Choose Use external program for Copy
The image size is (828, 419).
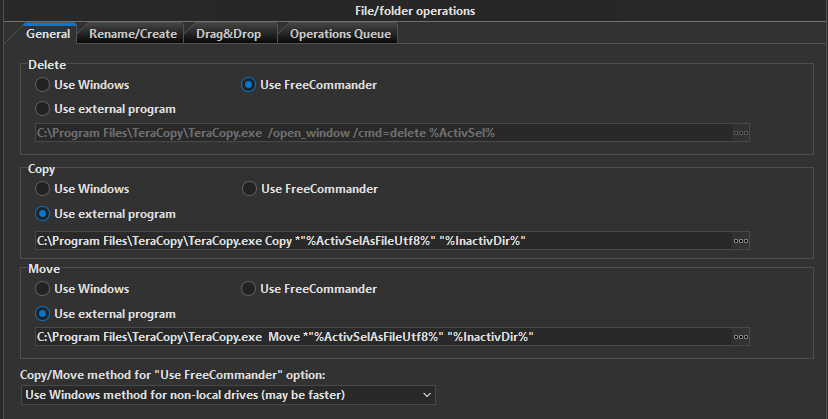pos(43,214)
